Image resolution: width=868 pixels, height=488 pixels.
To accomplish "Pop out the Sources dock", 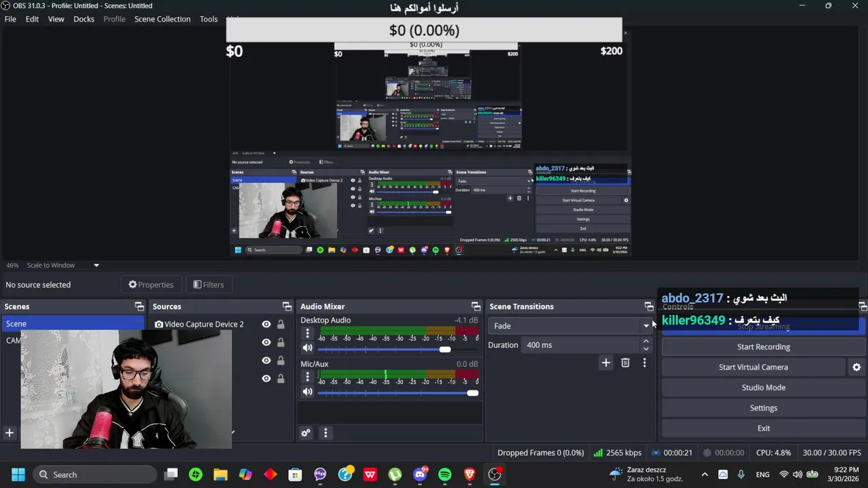I will click(287, 306).
